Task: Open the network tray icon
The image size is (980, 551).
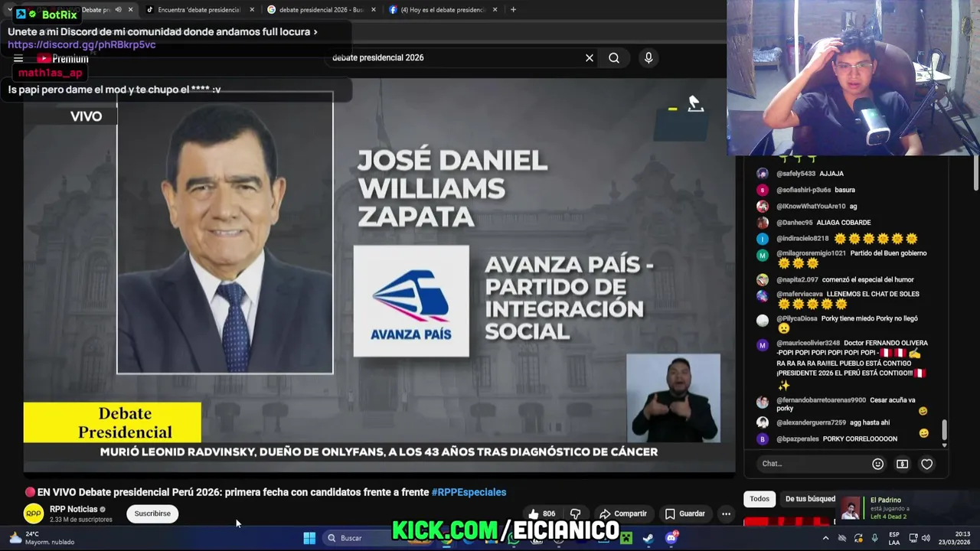Action: point(913,538)
